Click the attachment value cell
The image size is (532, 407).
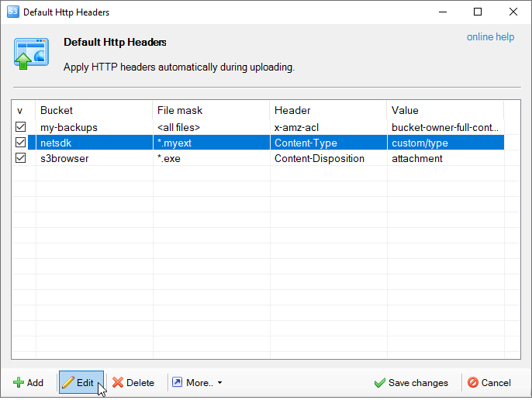[x=445, y=158]
